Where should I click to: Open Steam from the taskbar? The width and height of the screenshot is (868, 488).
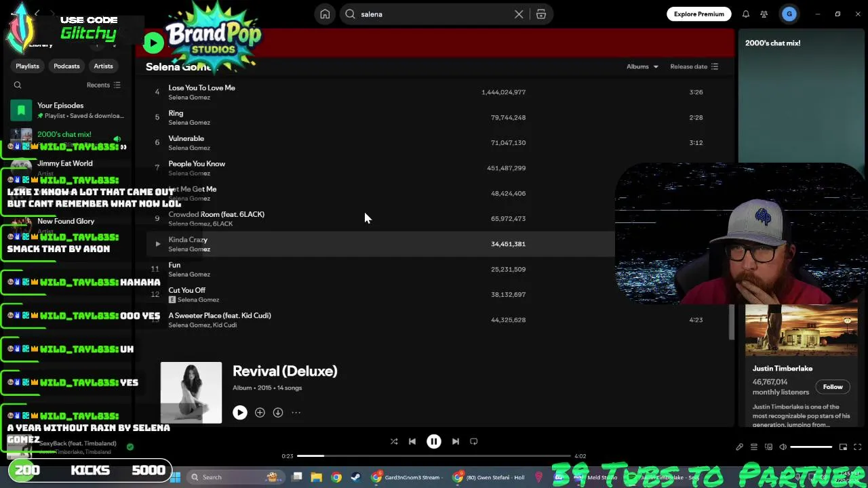355,477
